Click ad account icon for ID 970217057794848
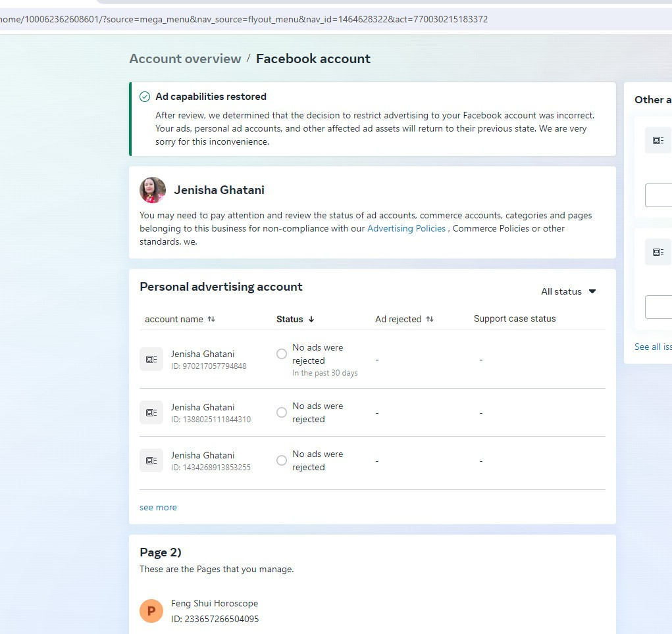Image resolution: width=672 pixels, height=634 pixels. [x=151, y=359]
